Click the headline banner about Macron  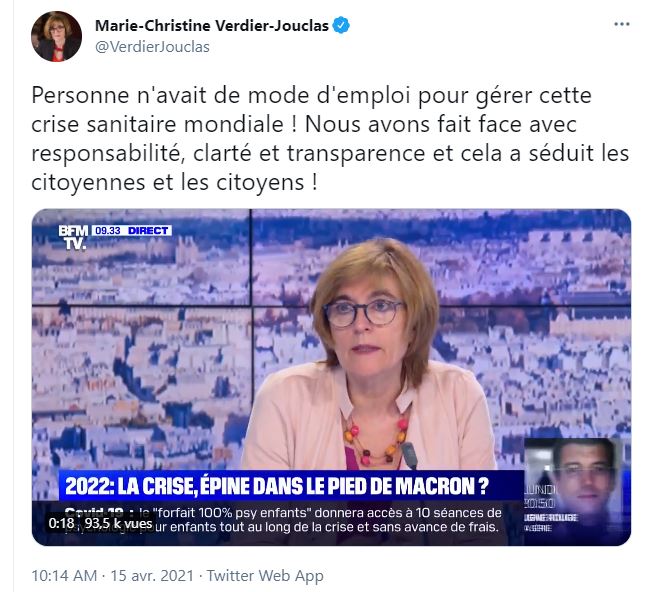(291, 486)
